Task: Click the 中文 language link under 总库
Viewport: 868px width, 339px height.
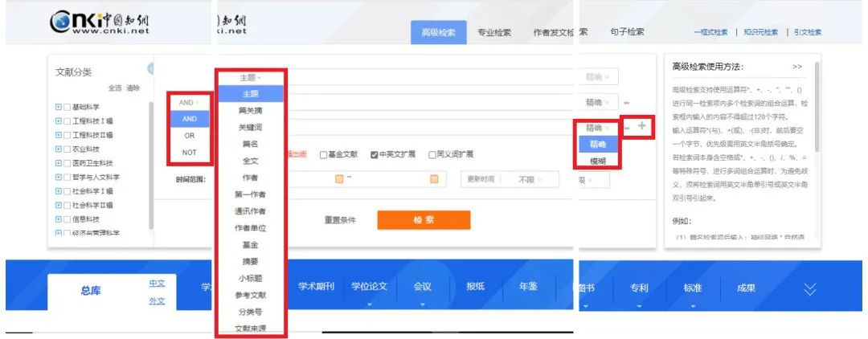Action: [158, 283]
